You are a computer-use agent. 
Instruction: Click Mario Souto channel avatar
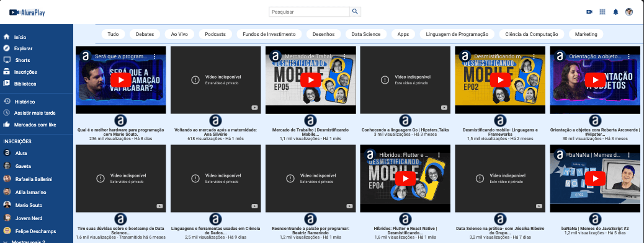(7, 205)
